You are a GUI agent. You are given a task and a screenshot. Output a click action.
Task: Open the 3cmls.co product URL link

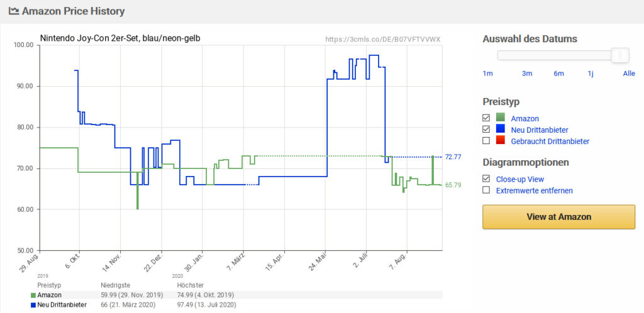pyautogui.click(x=383, y=40)
